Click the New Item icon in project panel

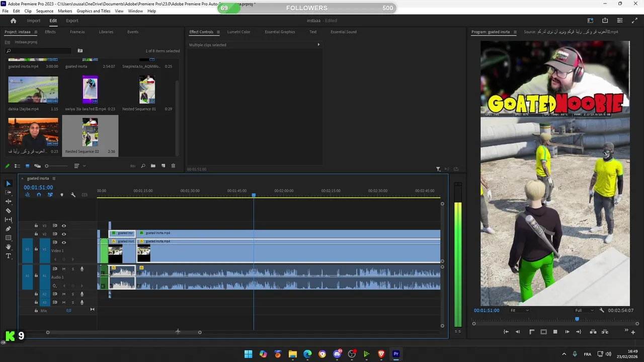point(163,166)
